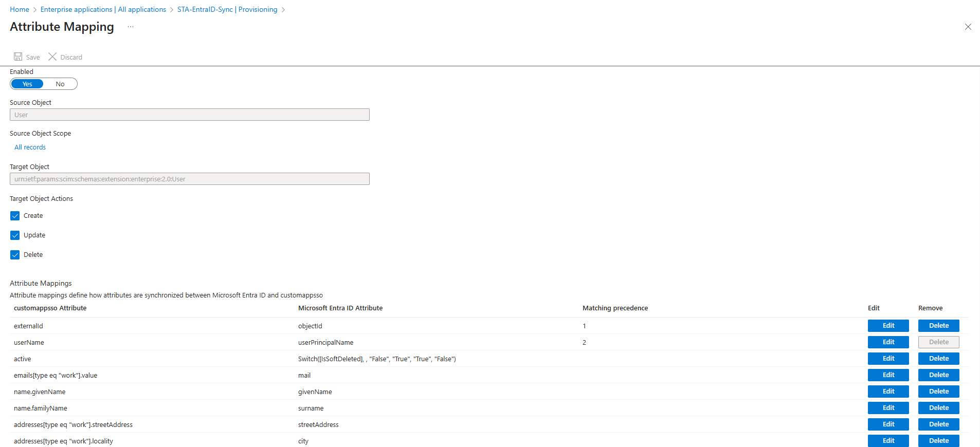980x447 pixels.
Task: Delete the externalId attribute mapping
Action: click(938, 326)
